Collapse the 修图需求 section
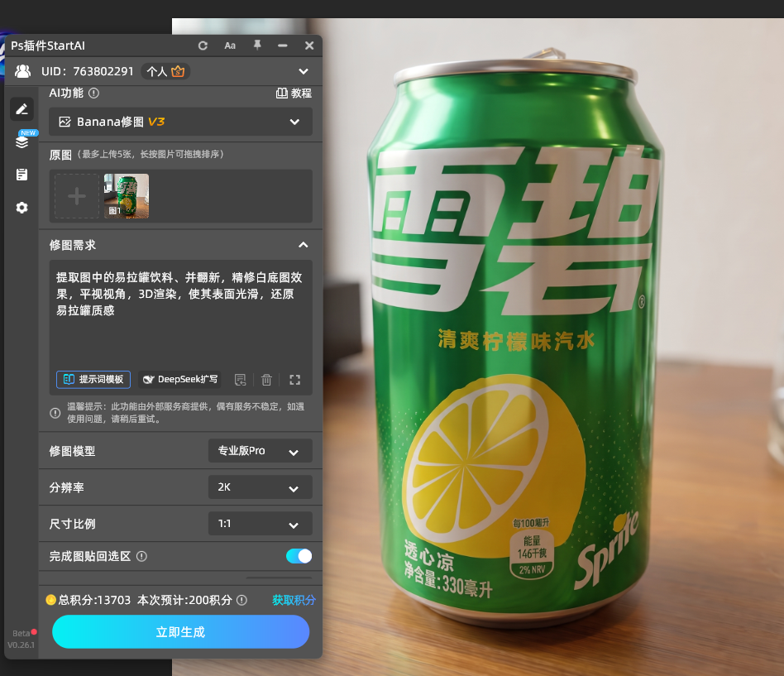784x676 pixels. [303, 245]
